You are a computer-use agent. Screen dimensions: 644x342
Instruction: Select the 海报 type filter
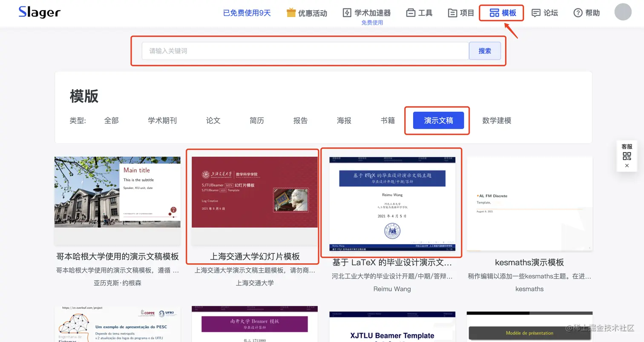tap(344, 121)
